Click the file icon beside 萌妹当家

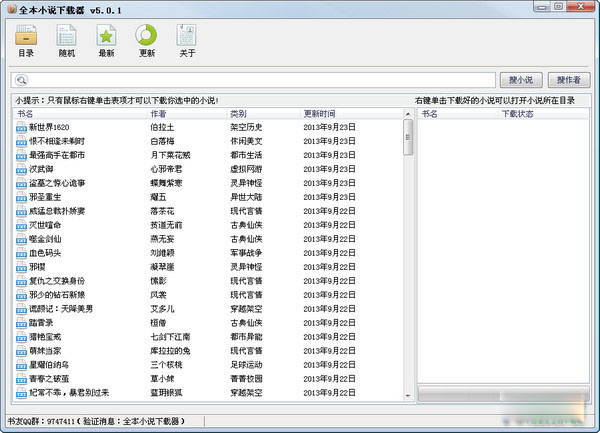coord(21,351)
